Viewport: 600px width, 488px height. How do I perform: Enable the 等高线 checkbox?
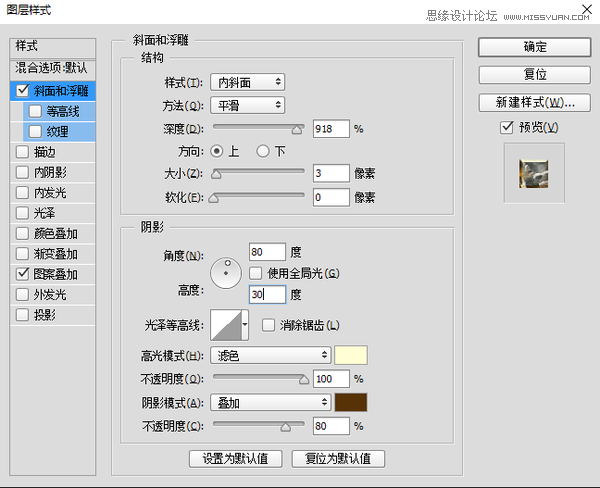(35, 111)
